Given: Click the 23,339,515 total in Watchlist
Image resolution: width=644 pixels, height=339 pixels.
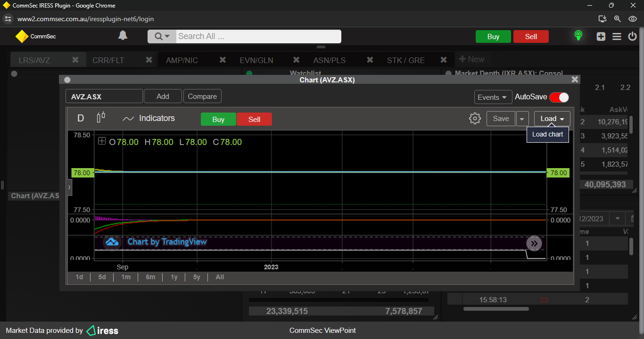Looking at the screenshot, I should click(x=287, y=311).
